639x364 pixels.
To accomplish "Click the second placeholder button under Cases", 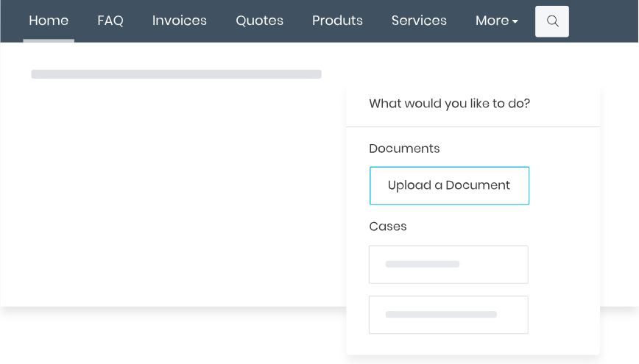I will click(448, 315).
